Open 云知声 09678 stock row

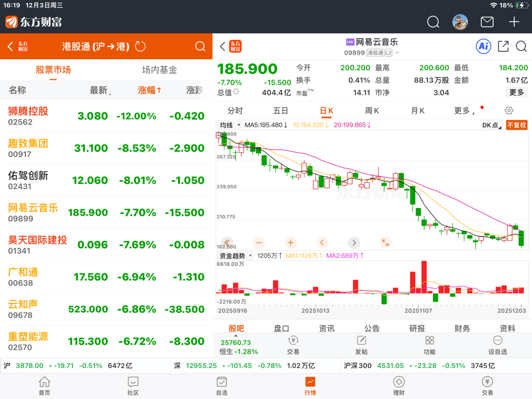coord(106,310)
